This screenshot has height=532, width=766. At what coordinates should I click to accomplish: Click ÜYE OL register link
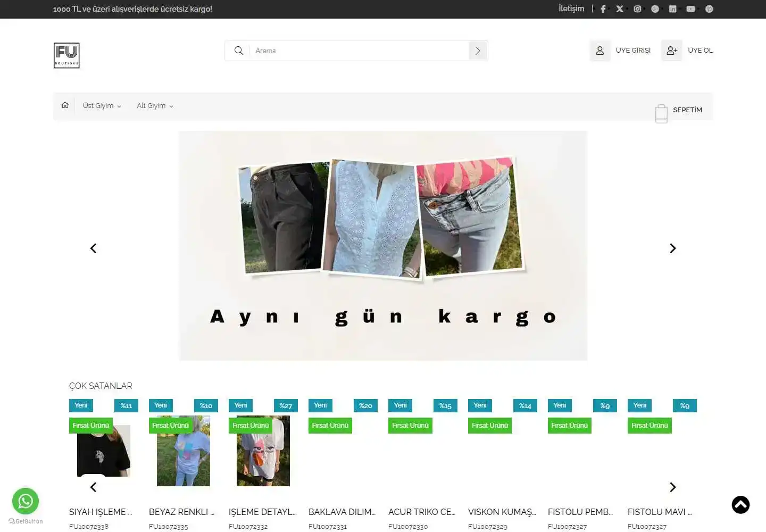click(700, 51)
